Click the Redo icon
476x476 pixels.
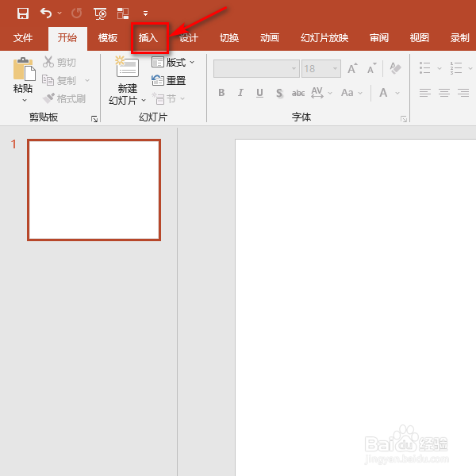(76, 13)
